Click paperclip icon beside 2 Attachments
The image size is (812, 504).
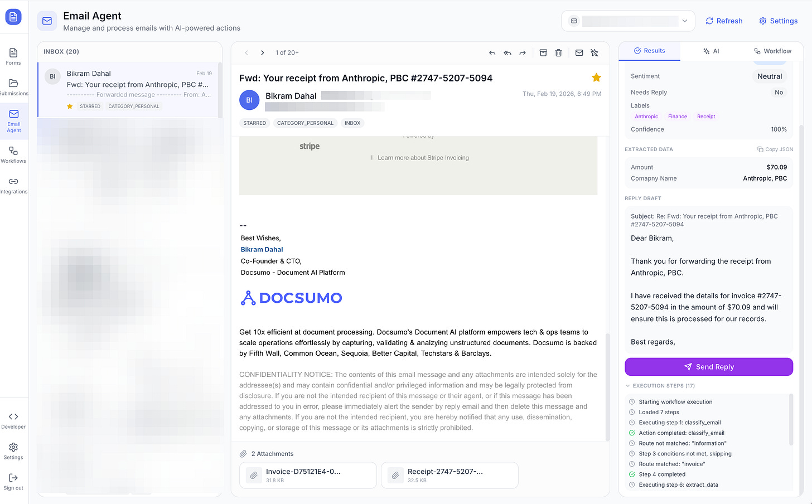(243, 454)
